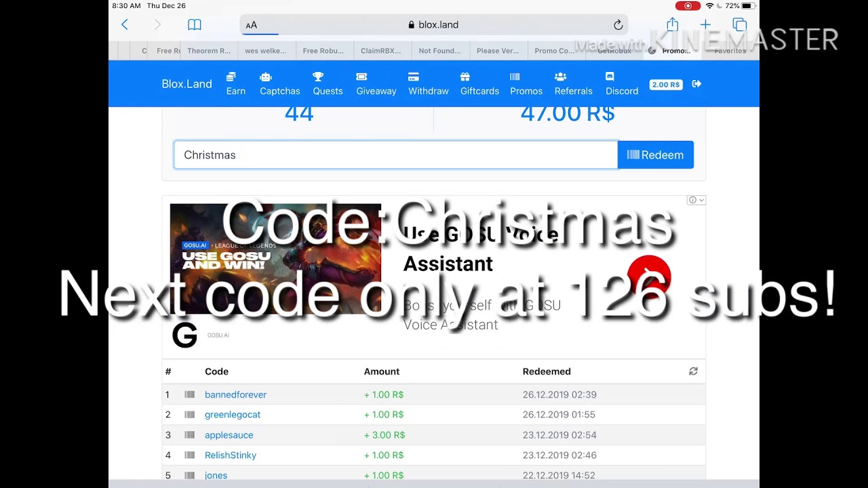
Task: Open the Captchas page in the navbar
Action: point(279,83)
